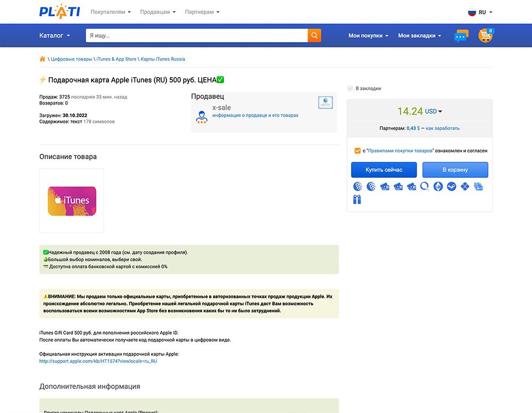Open the seller certificate icon

(326, 102)
